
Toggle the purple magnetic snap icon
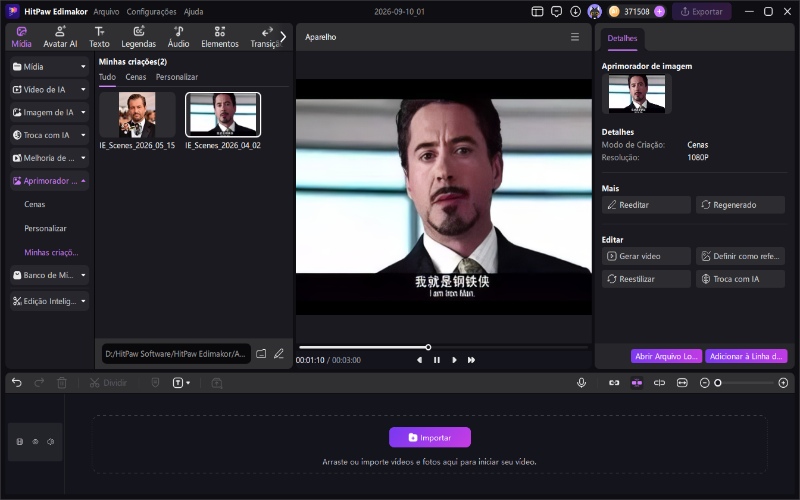(x=636, y=383)
